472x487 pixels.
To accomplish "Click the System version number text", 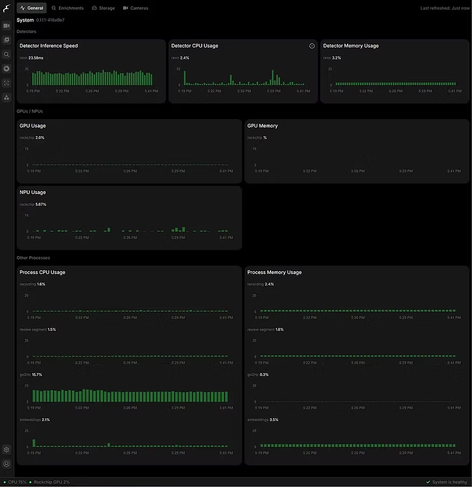I will (50, 20).
